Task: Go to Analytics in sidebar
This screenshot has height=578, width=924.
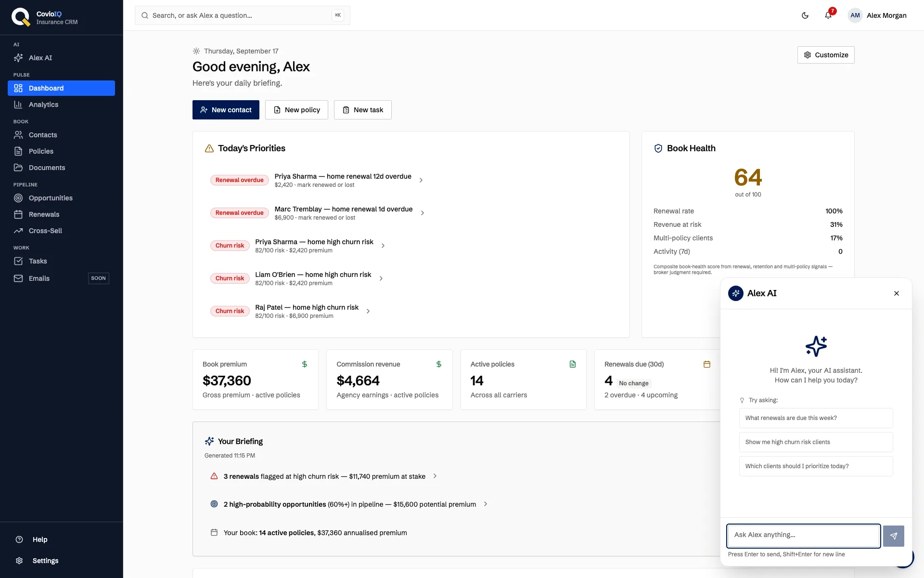Action: click(x=61, y=105)
